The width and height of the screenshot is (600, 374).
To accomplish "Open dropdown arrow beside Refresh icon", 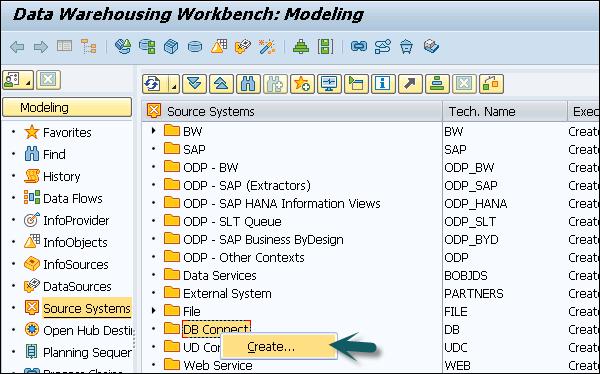I will 174,84.
